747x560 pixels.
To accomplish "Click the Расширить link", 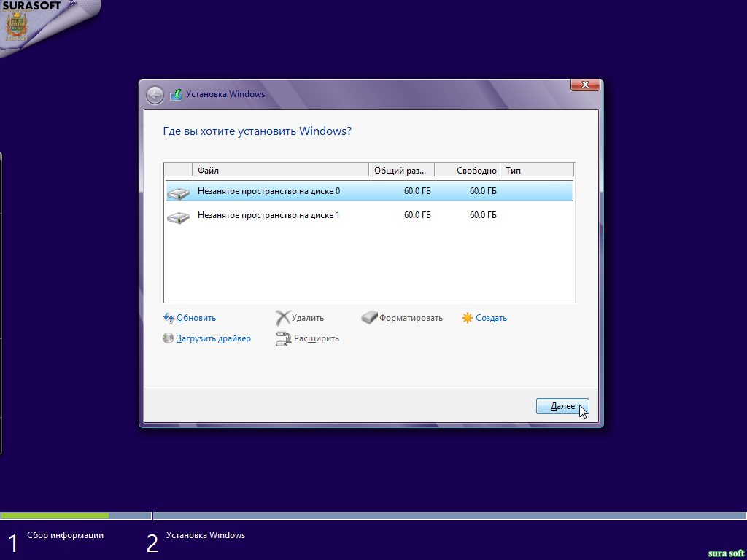I will click(317, 338).
